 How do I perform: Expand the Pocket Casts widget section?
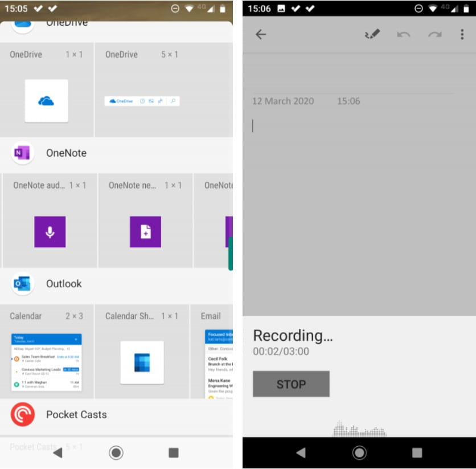click(77, 415)
